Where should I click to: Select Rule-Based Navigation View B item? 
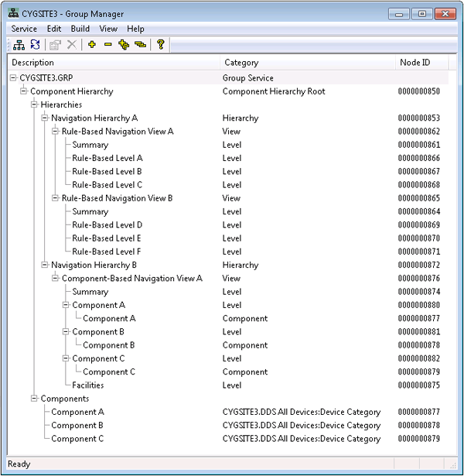click(117, 198)
